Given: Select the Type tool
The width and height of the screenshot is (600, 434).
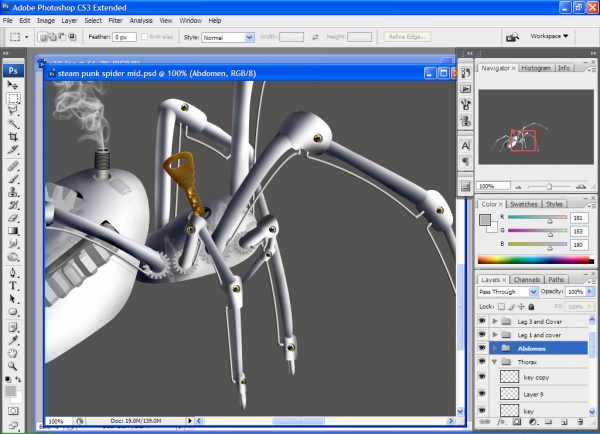Looking at the screenshot, I should (13, 286).
